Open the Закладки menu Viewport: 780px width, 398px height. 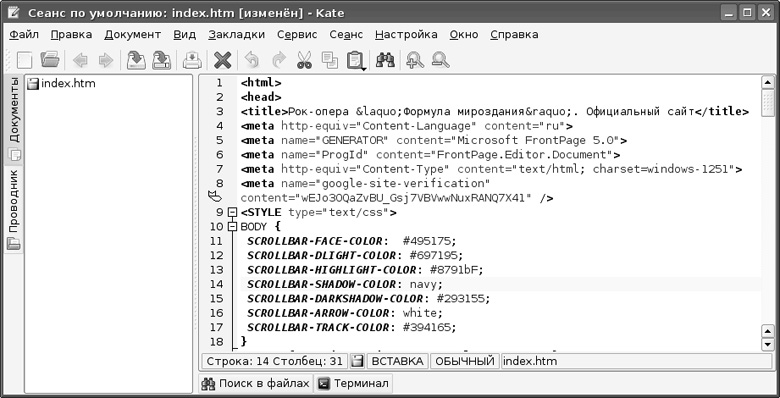point(236,34)
